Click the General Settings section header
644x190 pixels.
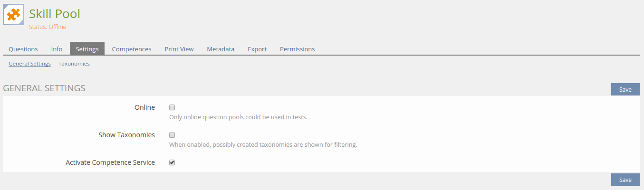click(44, 88)
